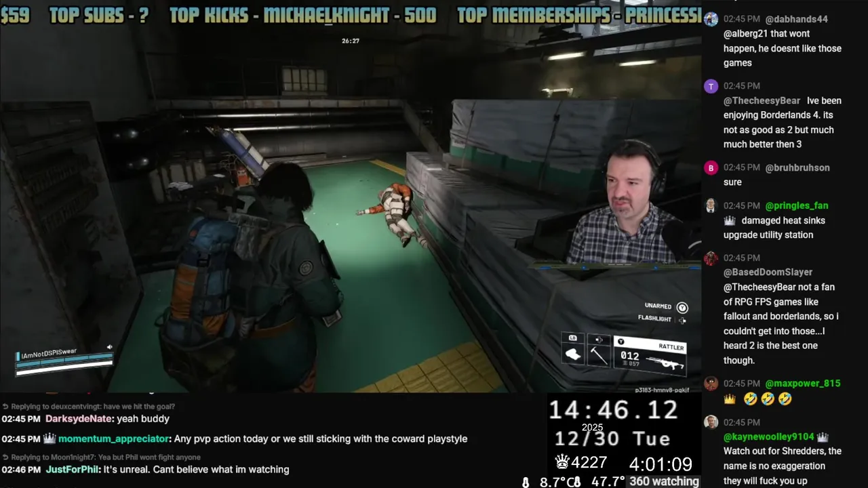
Task: Click the Rattler rifle weapon icon
Action: tap(663, 363)
